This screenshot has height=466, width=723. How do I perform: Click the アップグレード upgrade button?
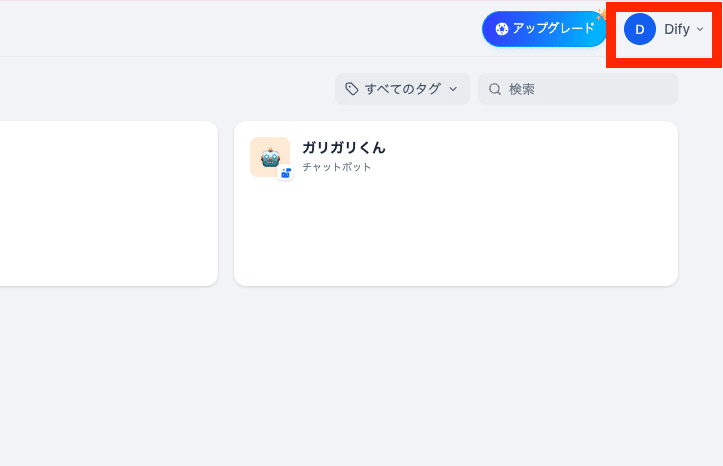coord(545,29)
